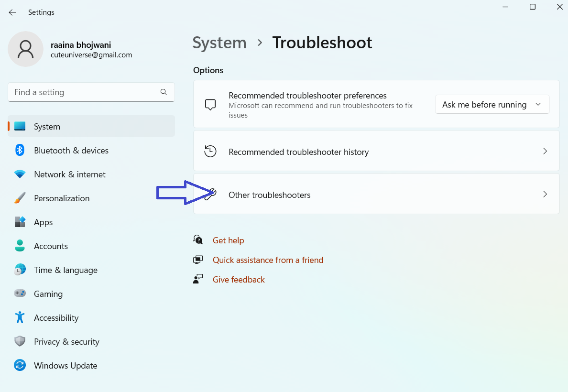Click the search magnifier icon
The image size is (568, 392).
tap(164, 92)
